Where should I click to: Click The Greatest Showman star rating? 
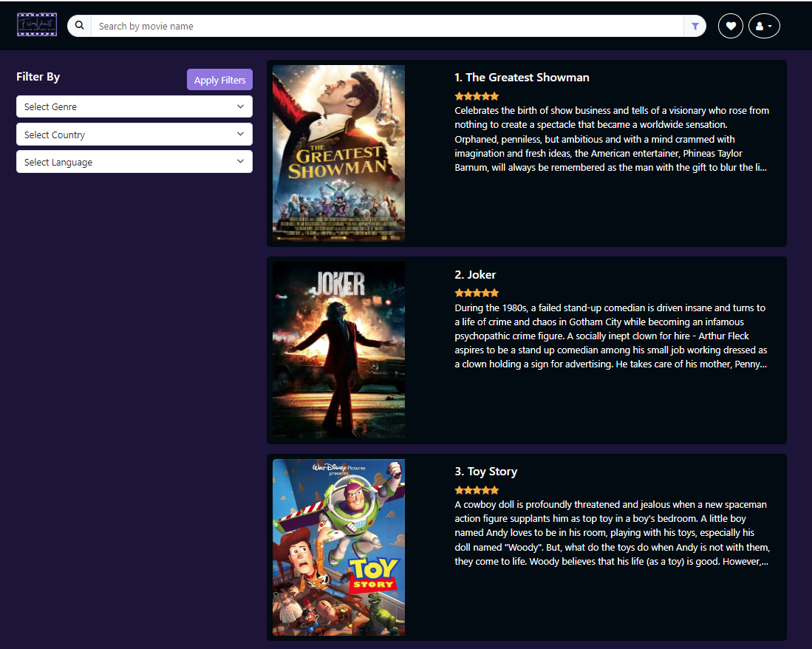pyautogui.click(x=477, y=96)
